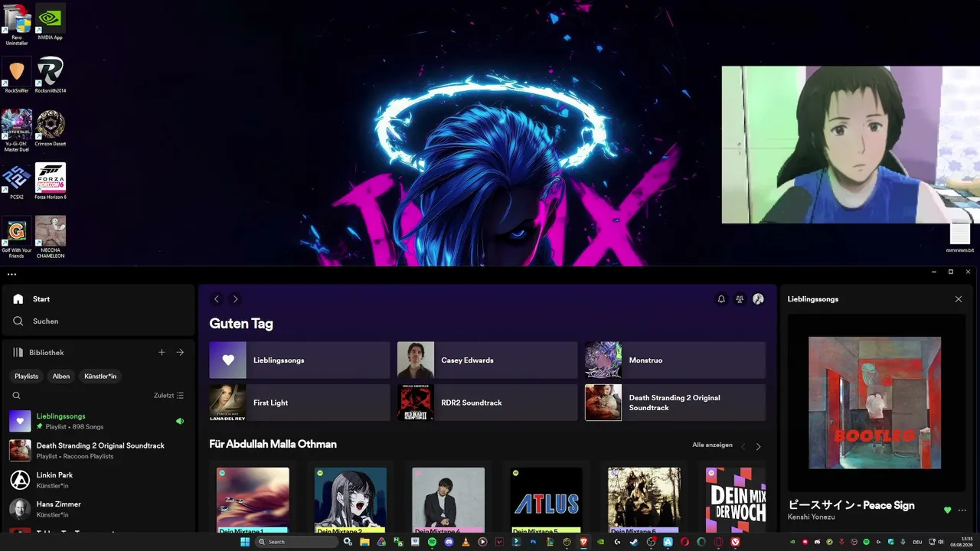Open the clock and date flyout
This screenshot has width=980, height=551.
(961, 542)
